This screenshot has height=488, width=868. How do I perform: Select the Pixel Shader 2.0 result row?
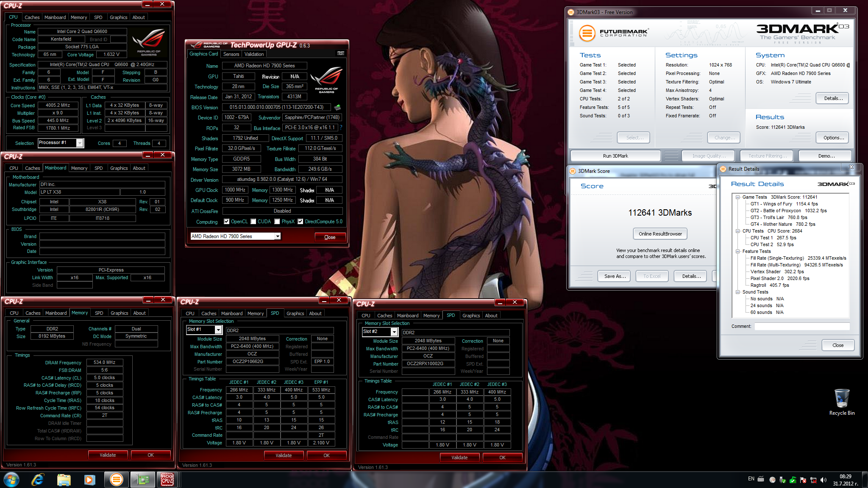[x=780, y=278]
